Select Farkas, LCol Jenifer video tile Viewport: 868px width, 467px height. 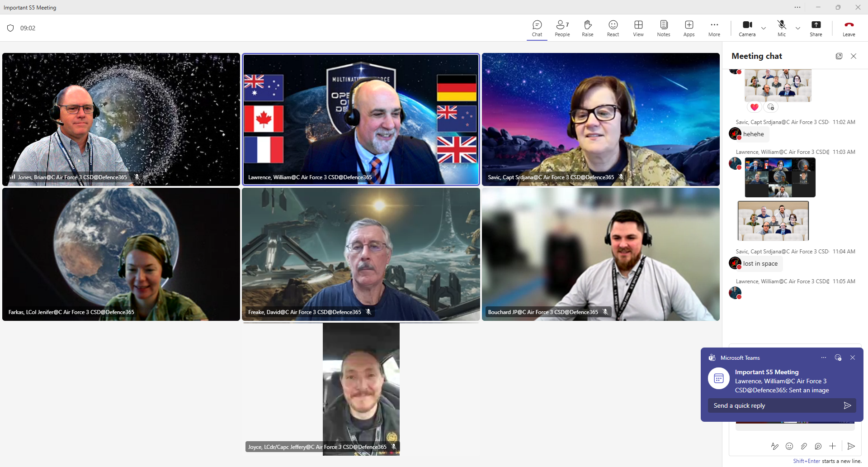click(121, 254)
